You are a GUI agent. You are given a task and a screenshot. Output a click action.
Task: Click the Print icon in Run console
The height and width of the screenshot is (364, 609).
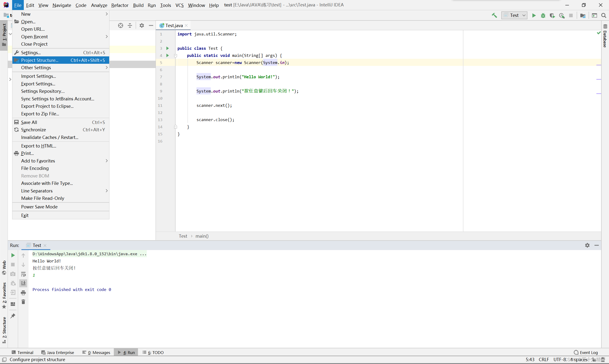tap(23, 293)
